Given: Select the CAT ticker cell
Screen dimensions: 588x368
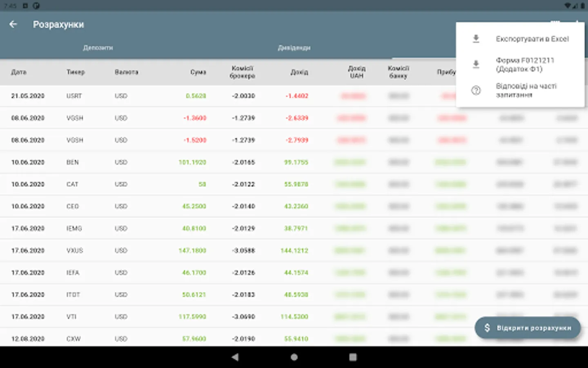Looking at the screenshot, I should [72, 184].
